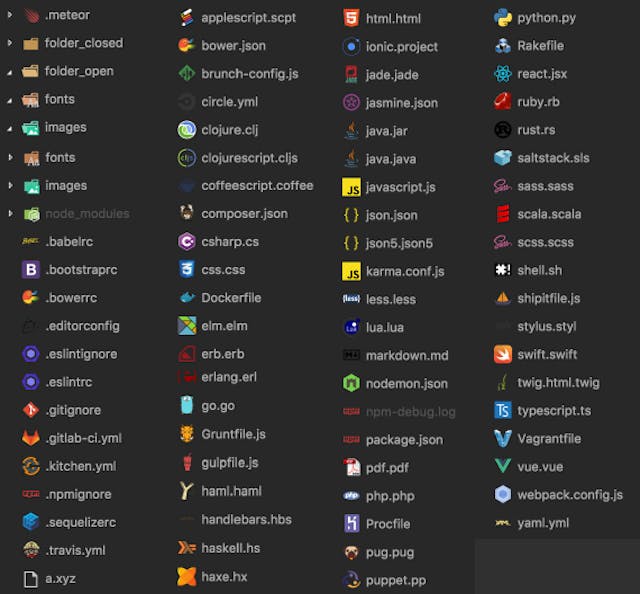Viewport: 640px width, 594px height.
Task: Click the Docker whale icon for Dockerfile
Action: coord(187,298)
